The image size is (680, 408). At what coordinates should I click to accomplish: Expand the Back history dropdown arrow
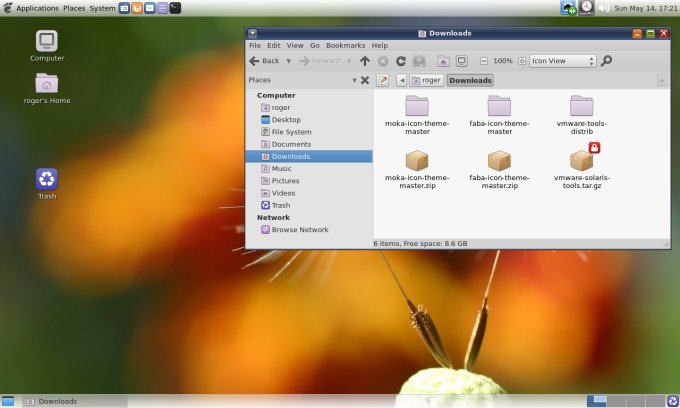[x=289, y=61]
